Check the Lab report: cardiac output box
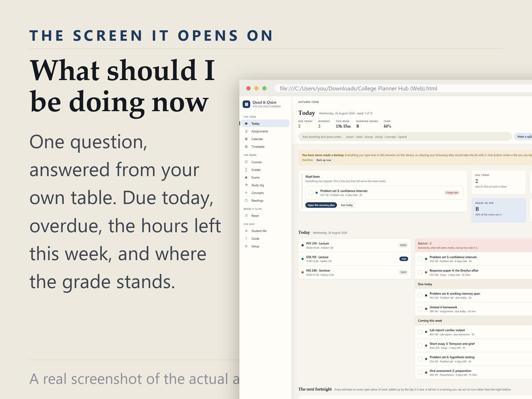This screenshot has height=399, width=532. tap(420, 332)
